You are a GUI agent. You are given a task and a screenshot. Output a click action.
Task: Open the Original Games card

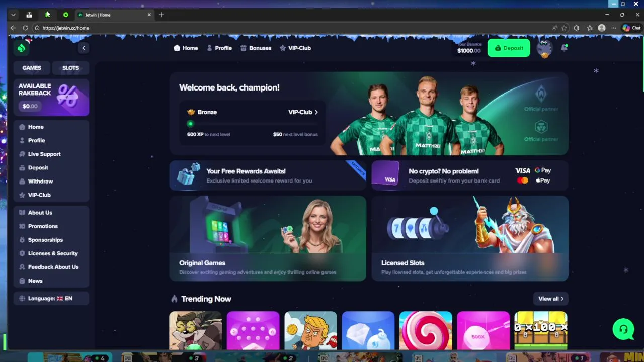coord(268,238)
